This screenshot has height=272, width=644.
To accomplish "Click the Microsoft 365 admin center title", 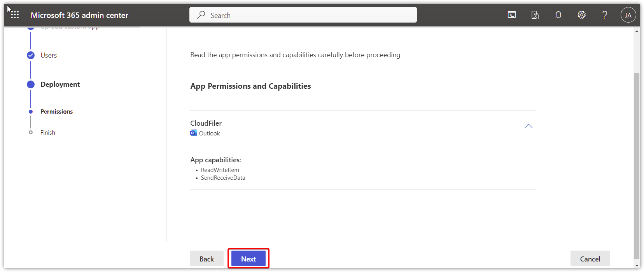I will click(x=79, y=15).
